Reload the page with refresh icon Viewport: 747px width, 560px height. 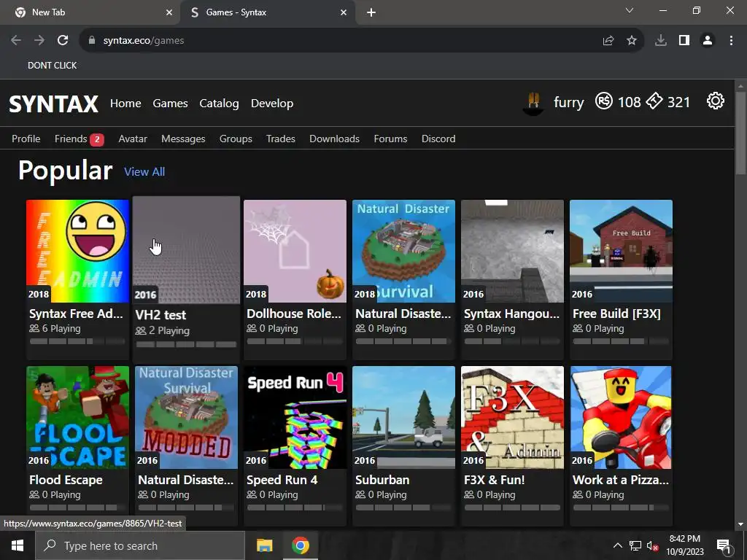click(x=63, y=41)
